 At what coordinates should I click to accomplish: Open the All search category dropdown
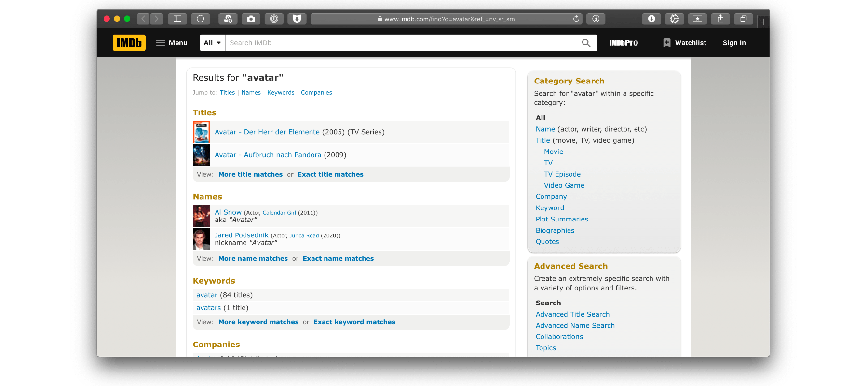(213, 43)
